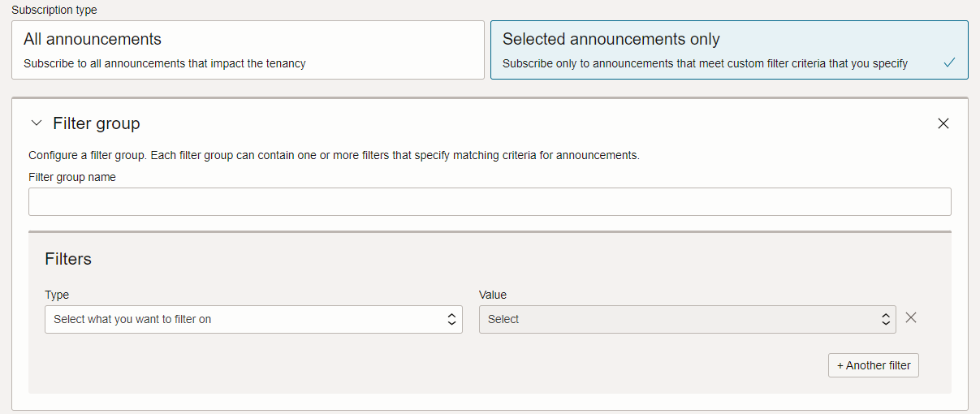Click the Subscription type label
980x414 pixels.
point(54,10)
